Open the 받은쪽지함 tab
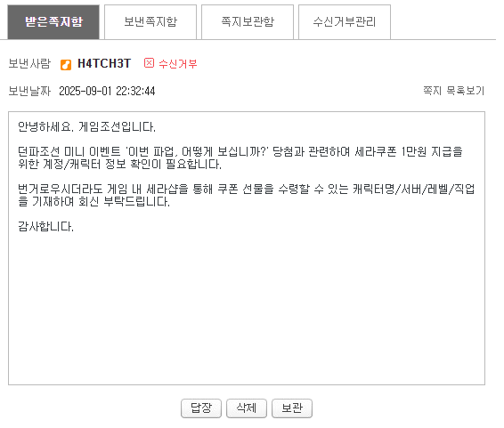The height and width of the screenshot is (428, 504). [54, 22]
